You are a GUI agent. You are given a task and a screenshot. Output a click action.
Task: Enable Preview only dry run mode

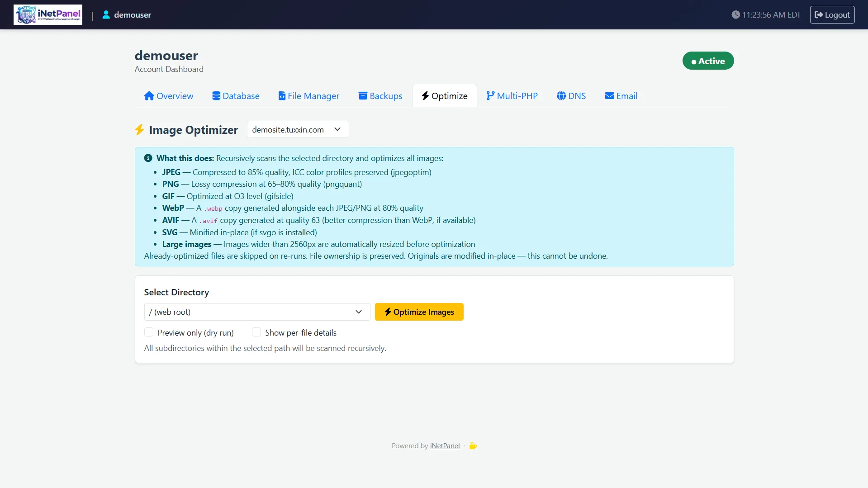pyautogui.click(x=149, y=332)
